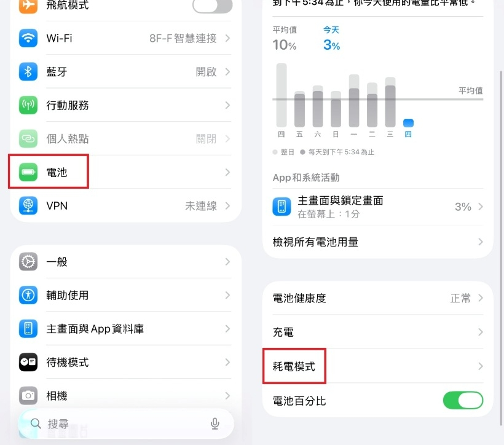Image resolution: width=504 pixels, height=445 pixels.
Task: Open the 一般 gear icon
Action: 28,262
